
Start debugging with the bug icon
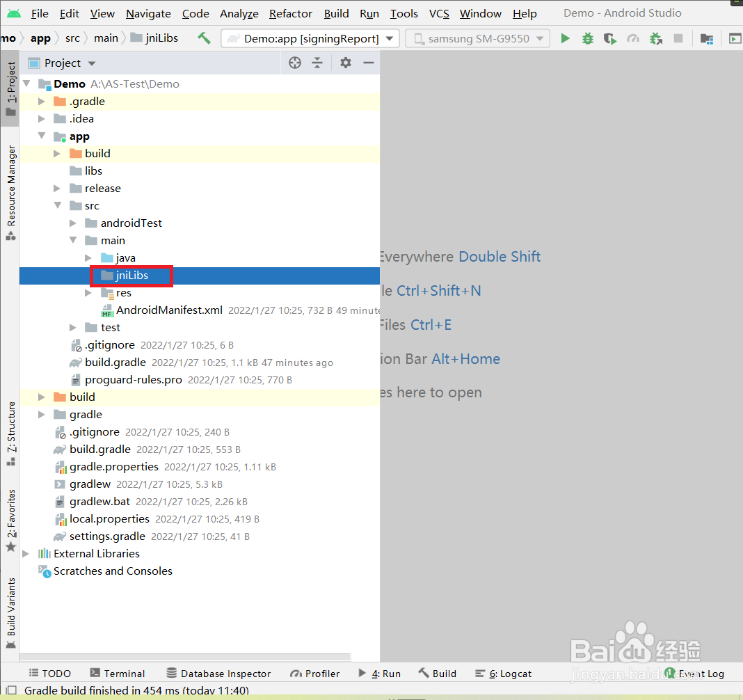pyautogui.click(x=588, y=38)
